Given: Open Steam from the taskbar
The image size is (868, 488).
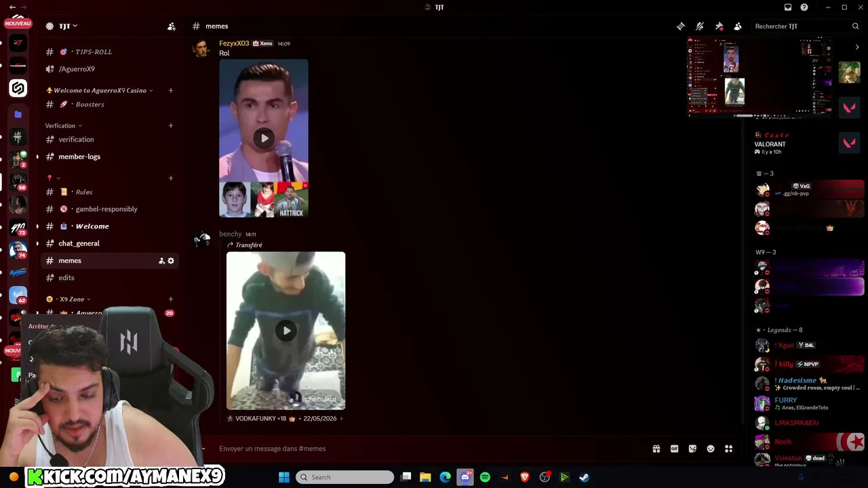Looking at the screenshot, I should (584, 477).
